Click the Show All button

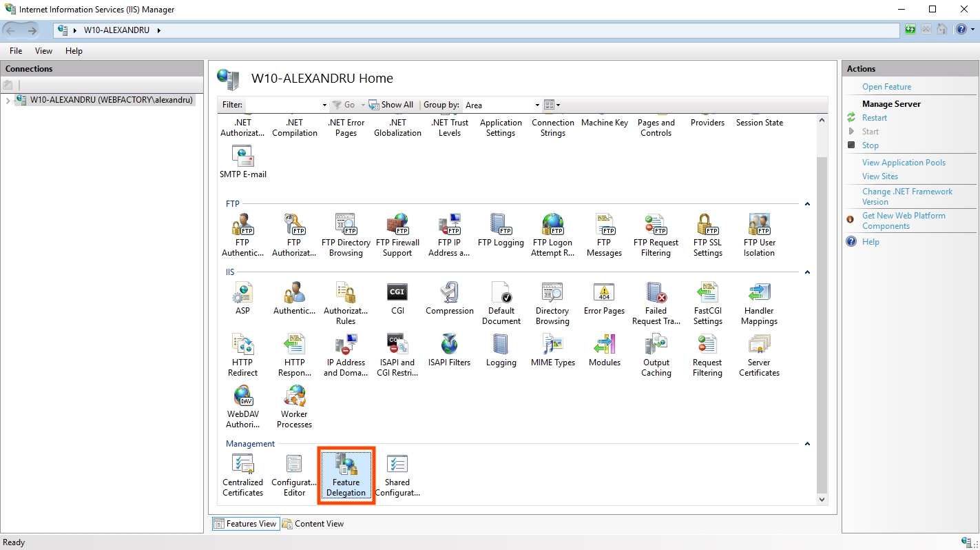(391, 105)
